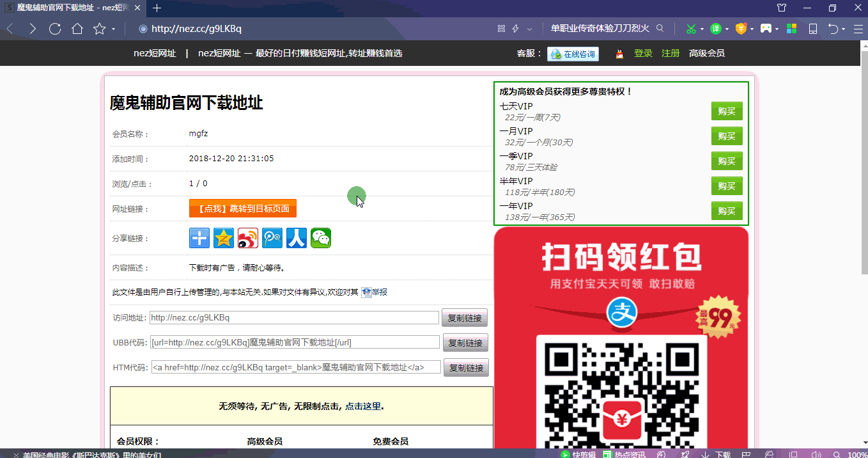This screenshot has width=868, height=458.
Task: Buy the 一月VIP plan
Action: tap(727, 136)
